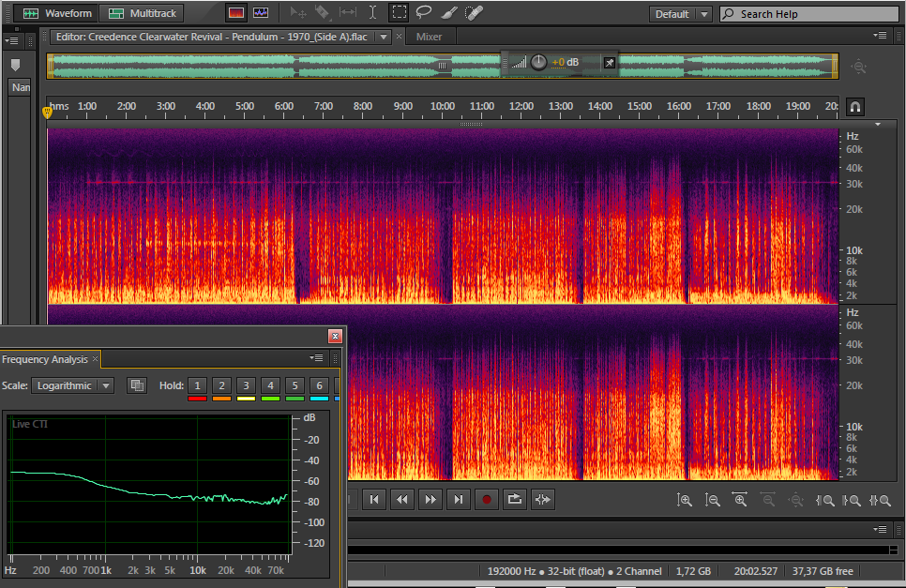Select the Editor: Creedence Clearwater Revival tab
Image resolution: width=906 pixels, height=588 pixels.
point(211,37)
